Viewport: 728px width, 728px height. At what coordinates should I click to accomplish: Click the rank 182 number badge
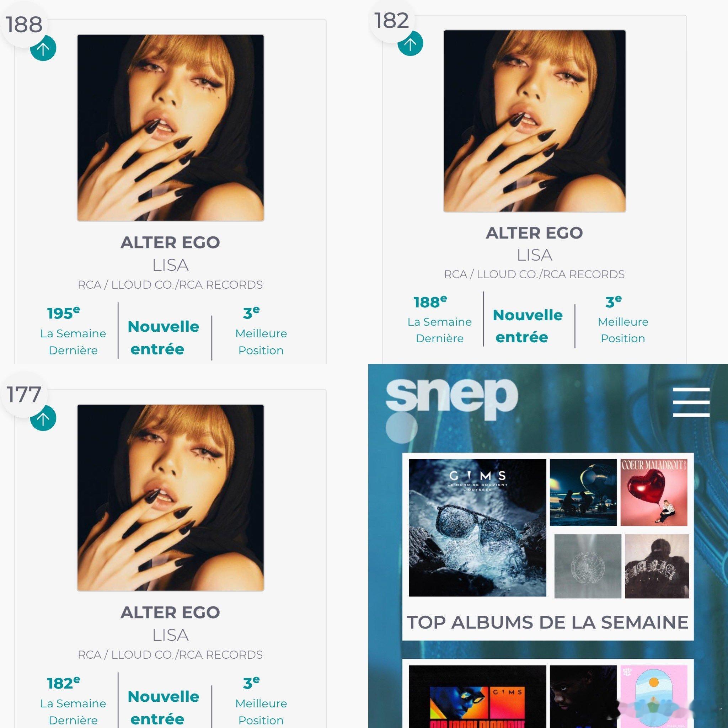click(x=391, y=21)
